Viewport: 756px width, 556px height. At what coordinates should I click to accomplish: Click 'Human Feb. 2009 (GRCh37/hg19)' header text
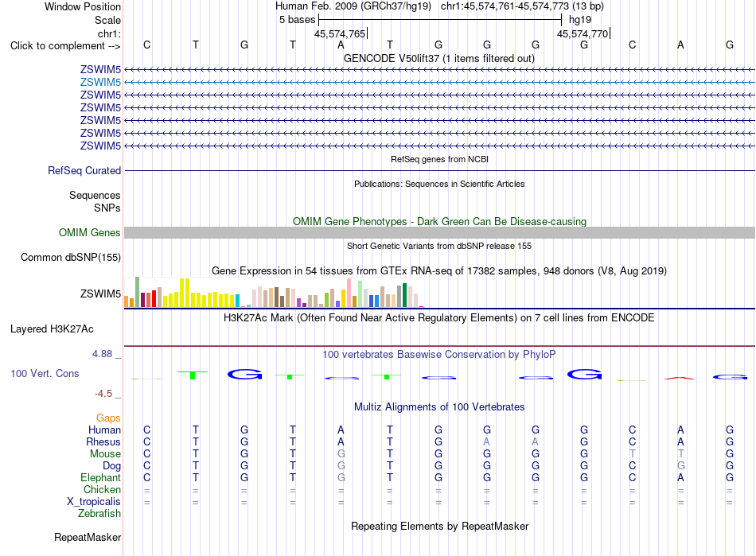click(353, 6)
